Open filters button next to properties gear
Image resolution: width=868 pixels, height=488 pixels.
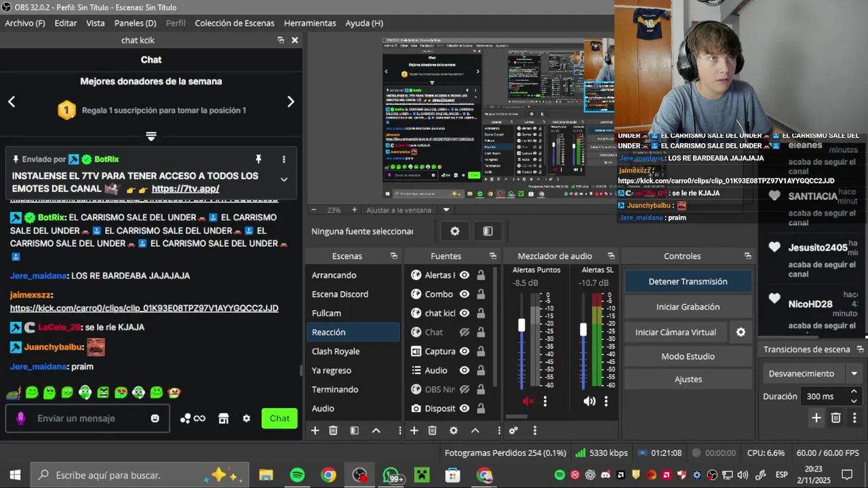tap(488, 231)
